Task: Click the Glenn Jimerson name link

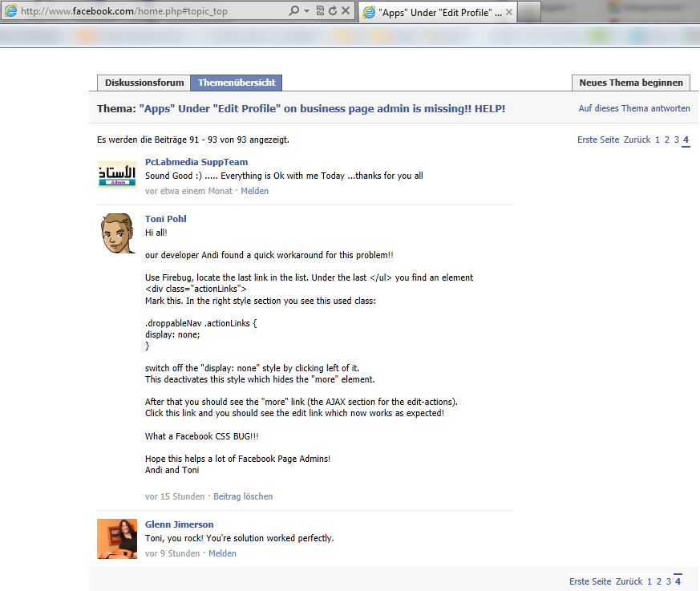Action: click(x=179, y=524)
